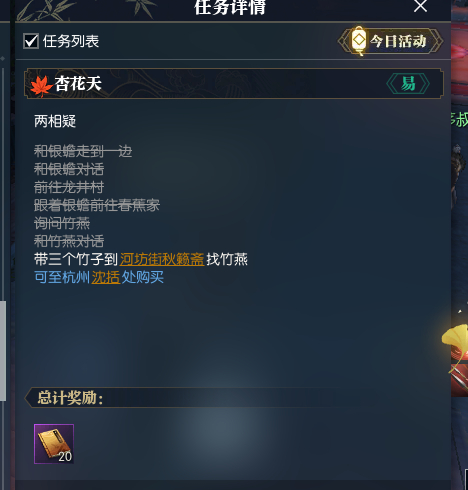Open the 今日活动 button
468x490 pixels.
(390, 41)
